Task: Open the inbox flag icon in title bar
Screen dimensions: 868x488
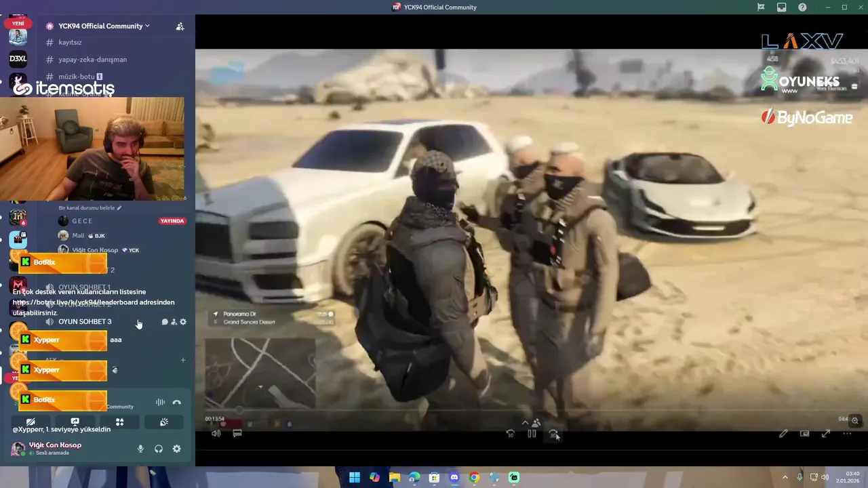Action: coord(761,7)
